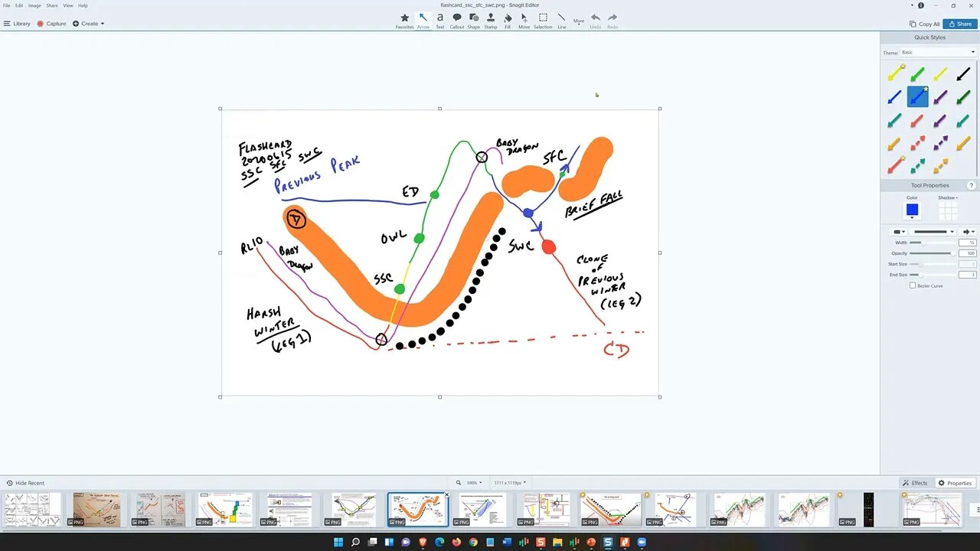Screen dimensions: 980x551
Task: Apply the black arrow quick style
Action: [963, 73]
